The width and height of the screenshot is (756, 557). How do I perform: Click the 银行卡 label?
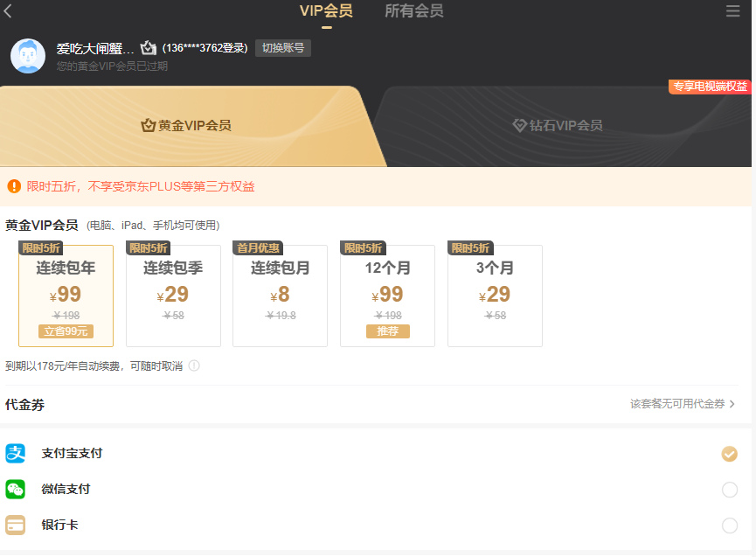(x=59, y=525)
